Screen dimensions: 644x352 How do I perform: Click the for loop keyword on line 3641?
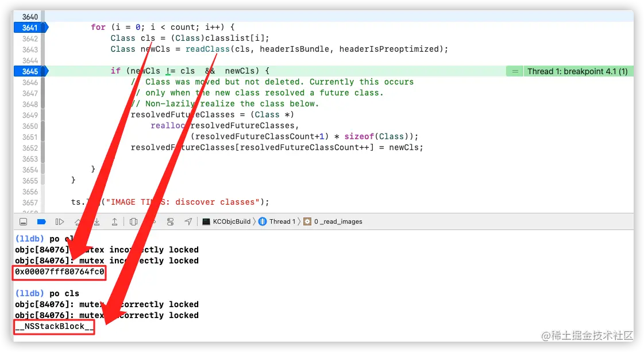click(x=98, y=27)
